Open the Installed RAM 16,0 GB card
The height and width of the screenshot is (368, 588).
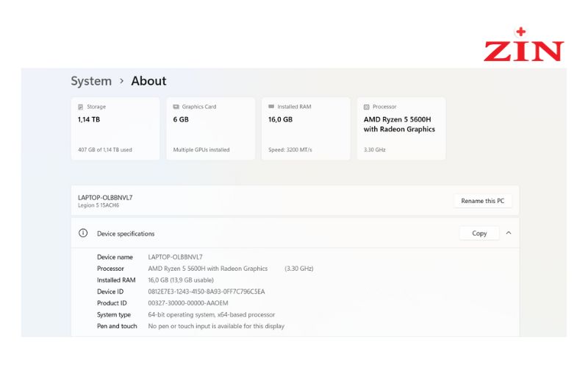pyautogui.click(x=306, y=129)
